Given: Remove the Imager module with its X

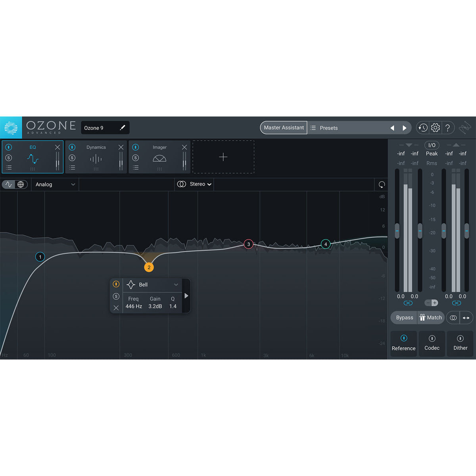Looking at the screenshot, I should [x=184, y=147].
